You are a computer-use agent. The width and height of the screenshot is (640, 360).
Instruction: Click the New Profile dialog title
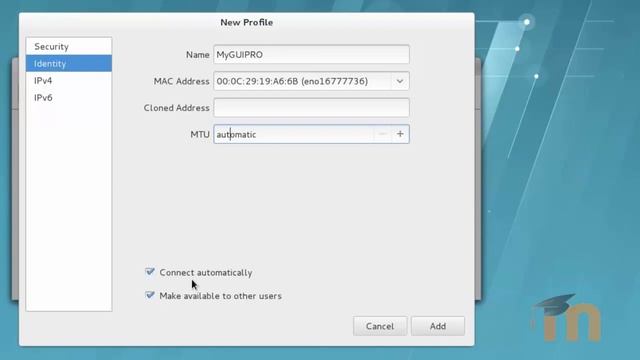(247, 22)
